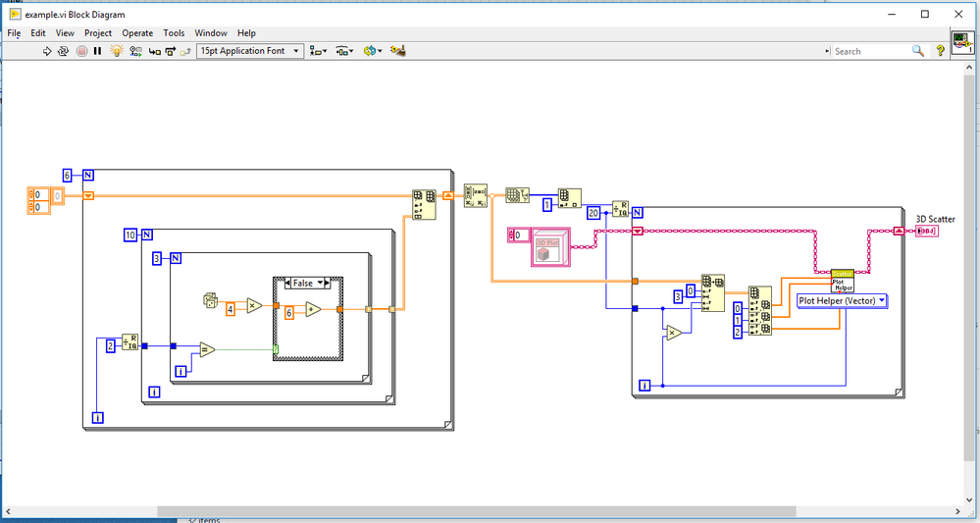This screenshot has height=523, width=980.
Task: Open the Distribute Objects dropdown
Action: [344, 51]
